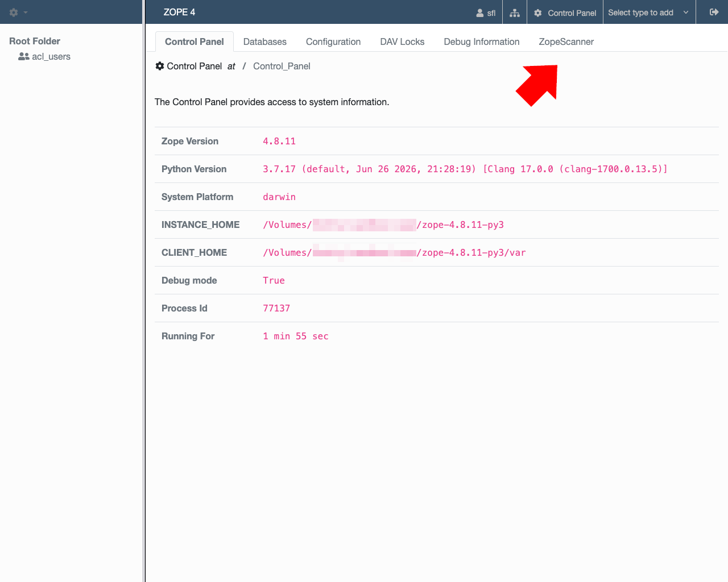
Task: Click the Python Version value text
Action: click(465, 169)
